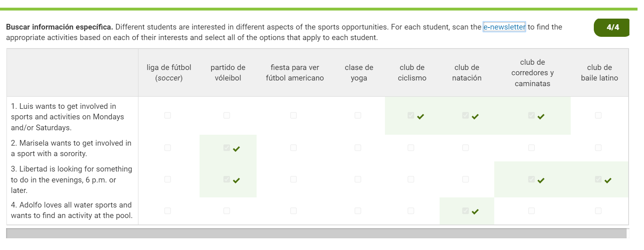
Task: Toggle club de baile latino for Libertad
Action: [x=598, y=179]
